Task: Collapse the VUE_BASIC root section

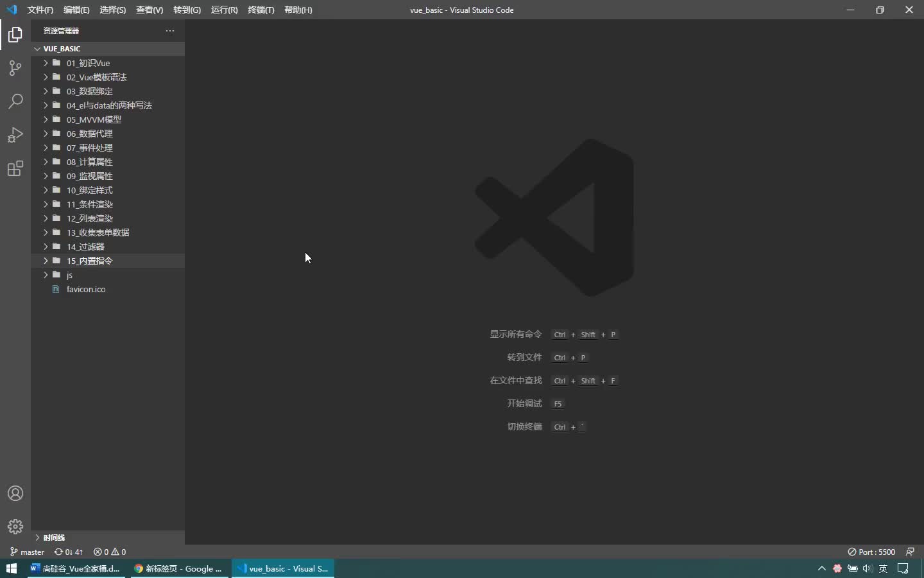Action: click(108, 49)
